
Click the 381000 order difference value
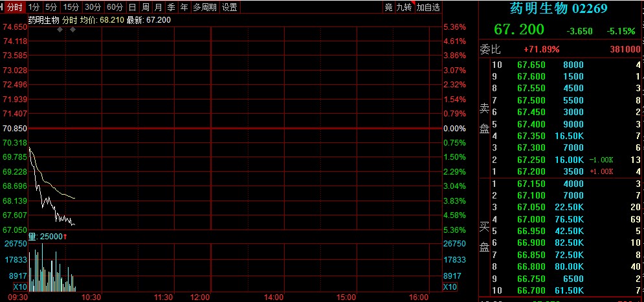click(x=625, y=50)
